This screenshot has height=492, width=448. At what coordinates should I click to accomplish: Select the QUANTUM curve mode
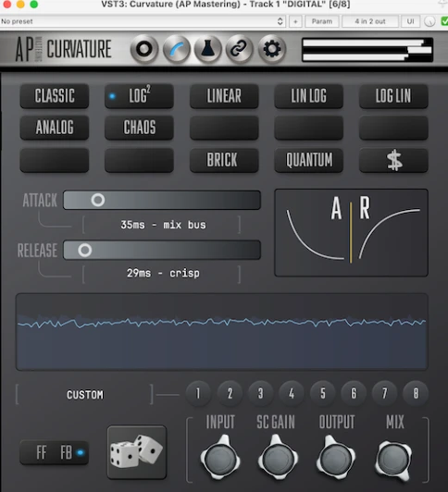point(308,160)
